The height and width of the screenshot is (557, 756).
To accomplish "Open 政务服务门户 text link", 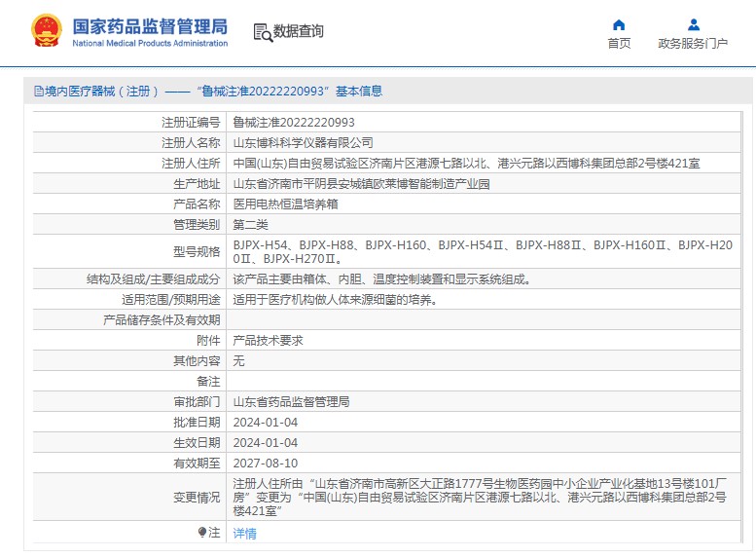I will point(693,44).
